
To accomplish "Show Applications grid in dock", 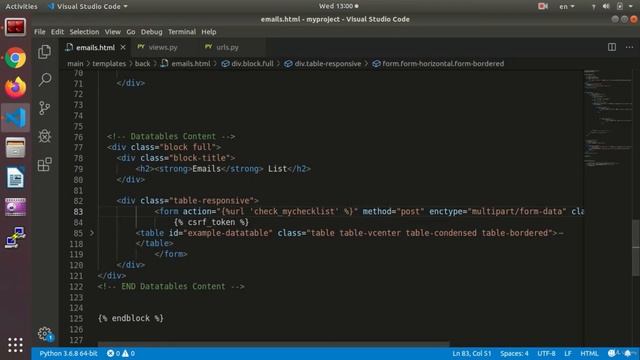I will (x=16, y=345).
